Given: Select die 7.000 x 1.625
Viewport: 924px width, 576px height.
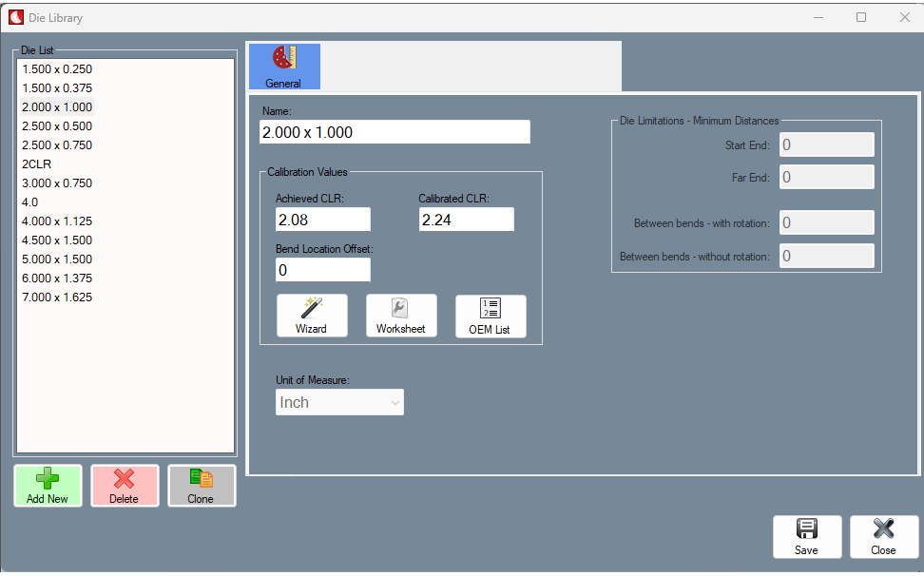Looking at the screenshot, I should pos(57,298).
